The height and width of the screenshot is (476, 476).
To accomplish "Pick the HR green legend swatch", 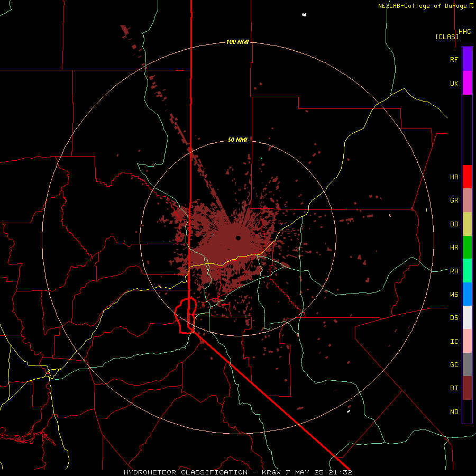I will 467,248.
